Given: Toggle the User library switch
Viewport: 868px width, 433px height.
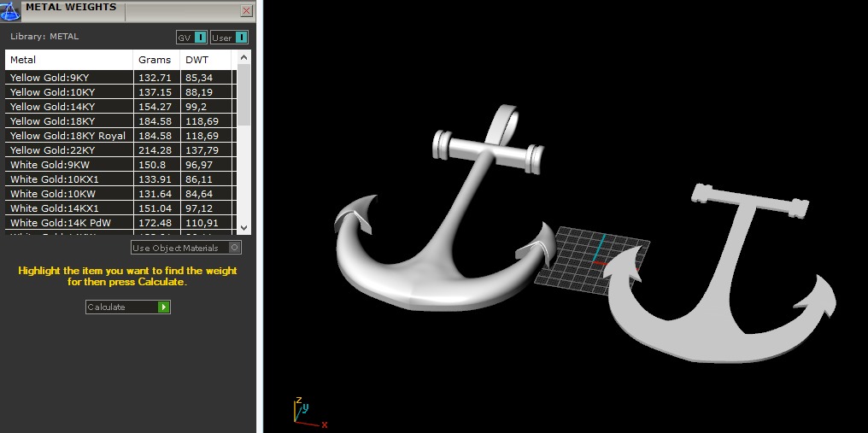Looking at the screenshot, I should click(229, 38).
